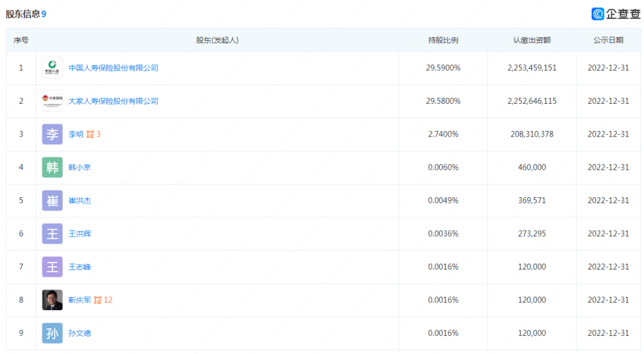Screen dimensions: 644x354
Task: Click the purple 李 avatar icon
Action: (x=52, y=134)
